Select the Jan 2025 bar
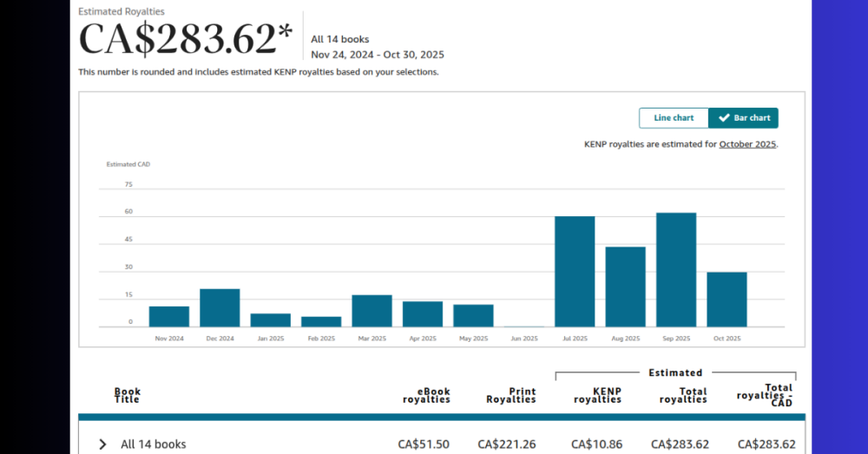This screenshot has width=868, height=454. 271,320
